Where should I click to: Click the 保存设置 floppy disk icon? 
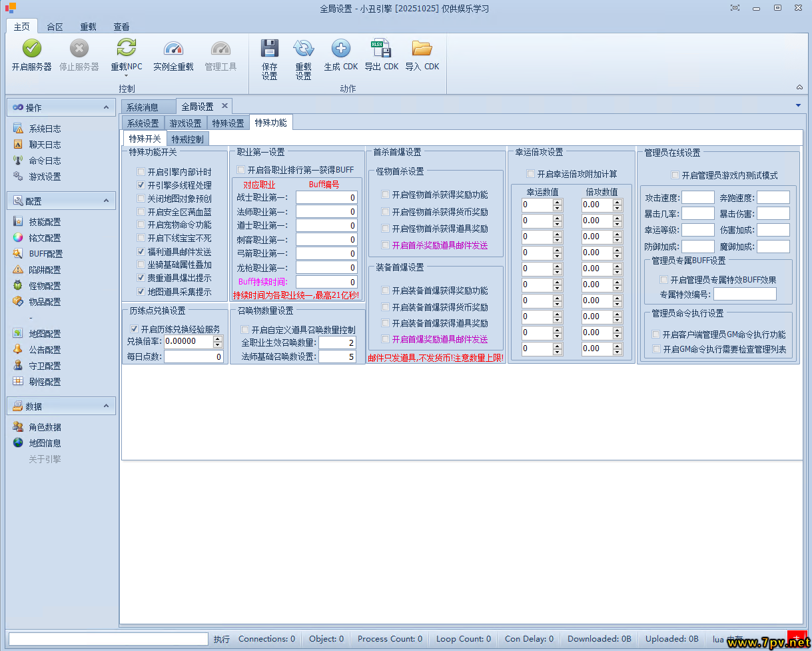[269, 49]
